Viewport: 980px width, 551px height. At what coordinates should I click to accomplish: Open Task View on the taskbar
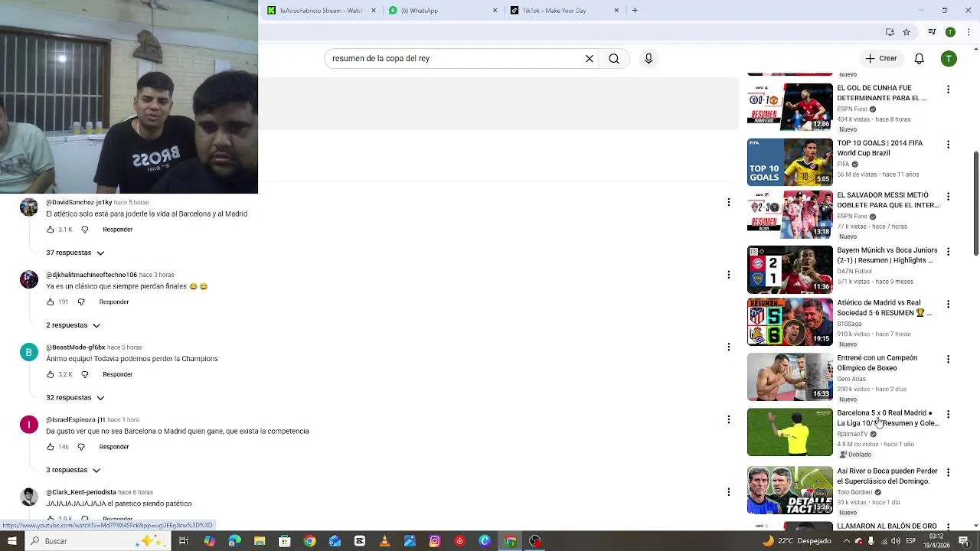point(184,541)
